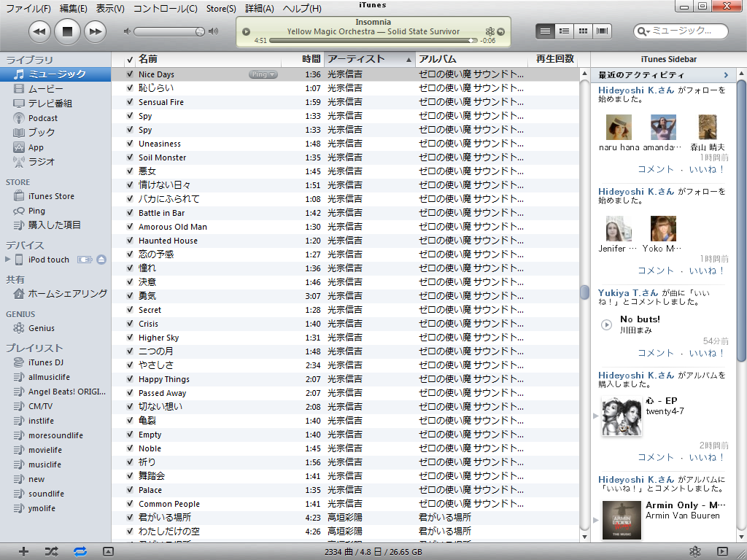Toggle repeat mode
The image size is (747, 560).
click(x=80, y=551)
